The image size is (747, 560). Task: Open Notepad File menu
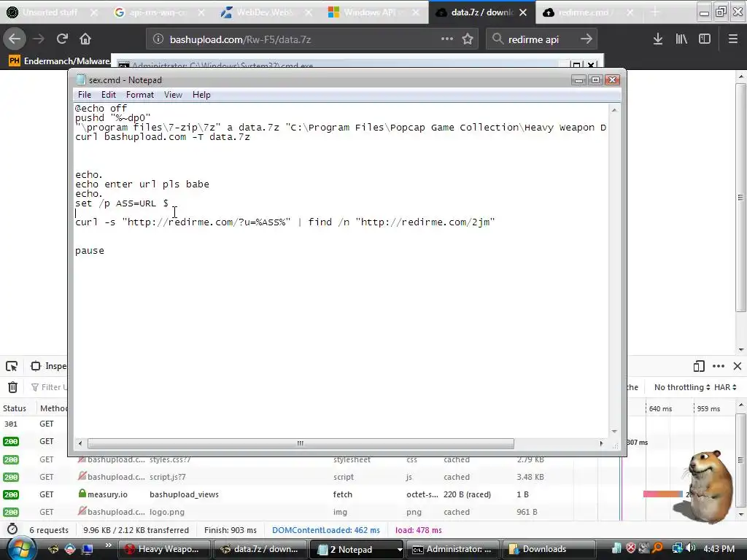85,95
